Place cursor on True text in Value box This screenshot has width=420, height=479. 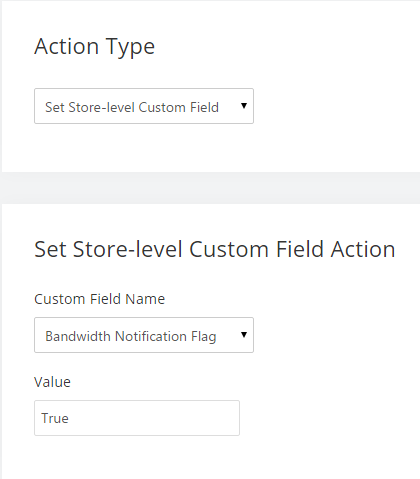point(55,418)
